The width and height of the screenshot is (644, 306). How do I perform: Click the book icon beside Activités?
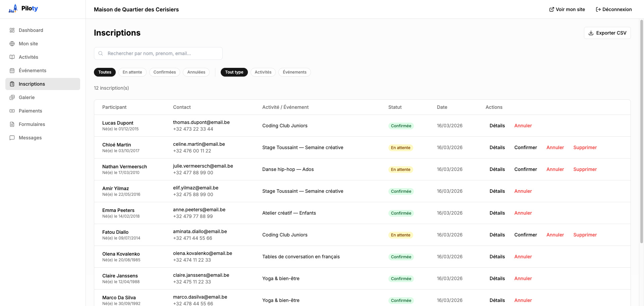point(12,57)
